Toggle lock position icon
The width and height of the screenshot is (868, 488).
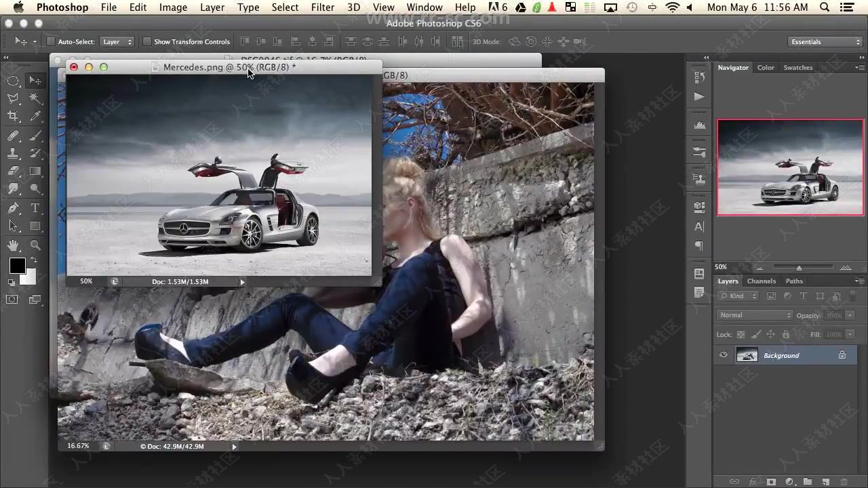click(x=771, y=334)
